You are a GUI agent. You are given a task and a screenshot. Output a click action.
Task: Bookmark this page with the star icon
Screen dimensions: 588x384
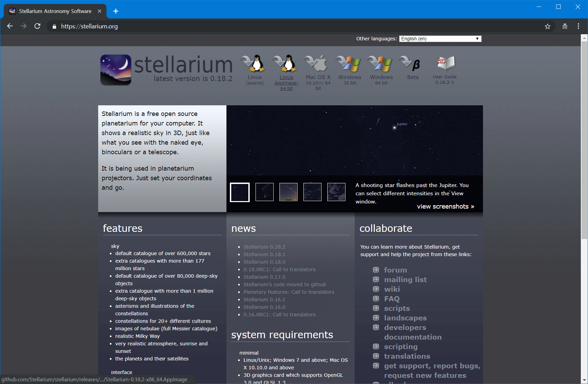coord(547,26)
